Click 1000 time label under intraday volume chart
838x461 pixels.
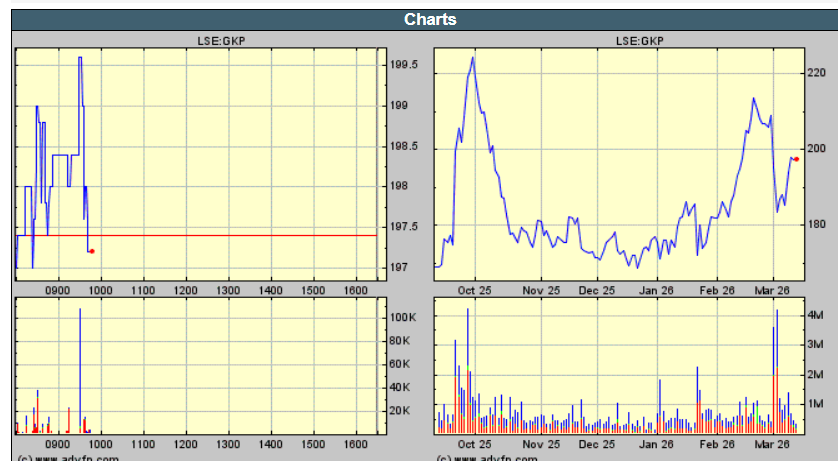tap(100, 444)
